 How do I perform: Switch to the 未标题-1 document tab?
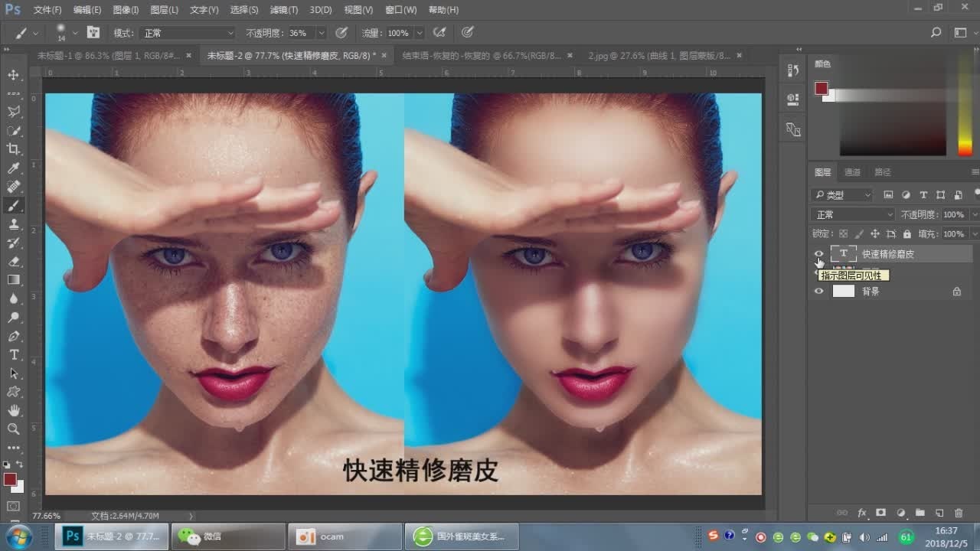point(107,55)
